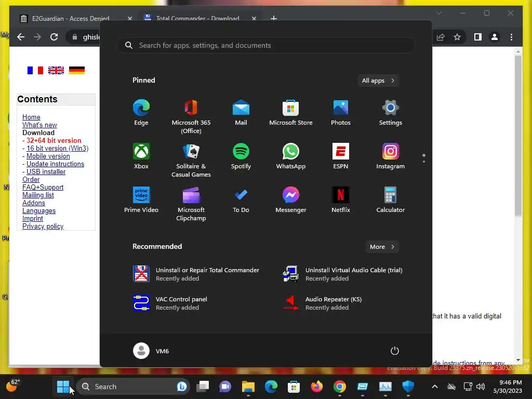Open Microsoft Clipchamp

point(191,204)
